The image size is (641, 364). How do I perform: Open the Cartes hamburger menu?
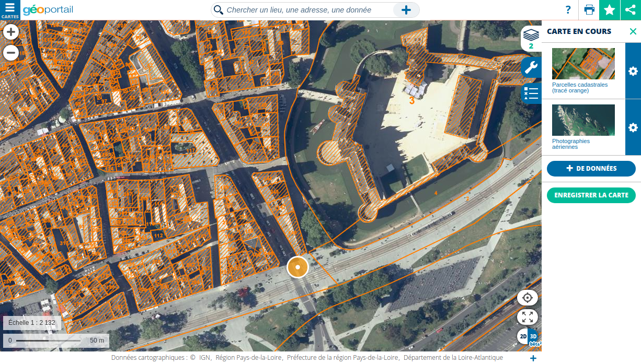(x=10, y=9)
